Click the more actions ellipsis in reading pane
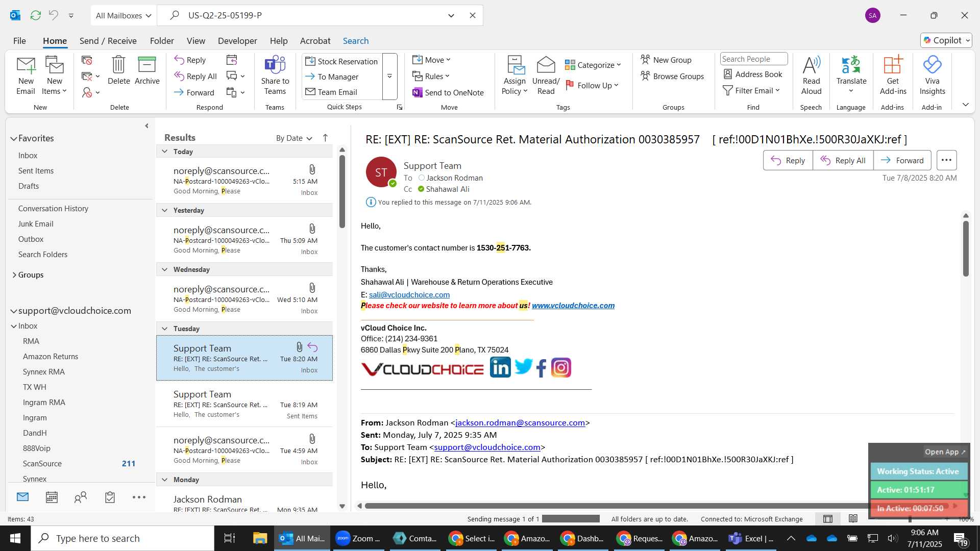Viewport: 980px width, 551px height. [x=946, y=160]
